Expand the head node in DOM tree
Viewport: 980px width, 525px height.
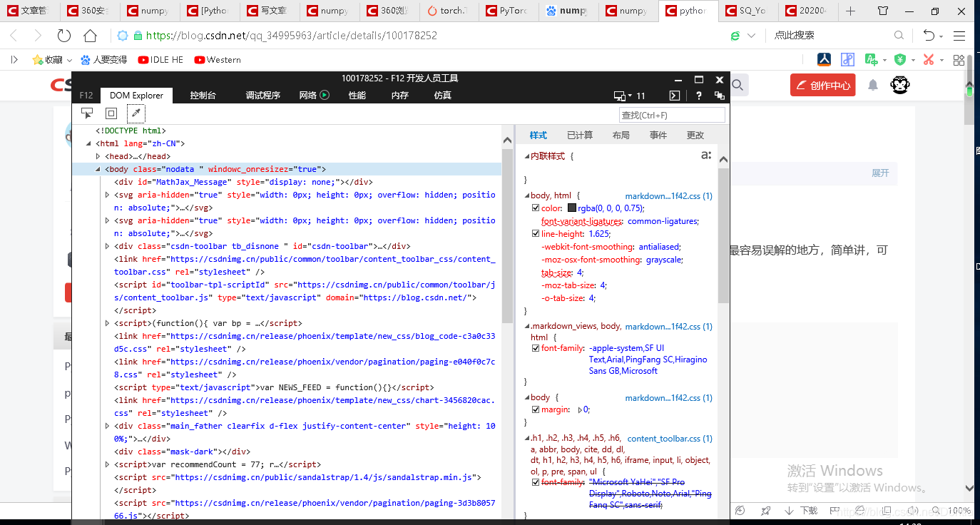coord(98,157)
